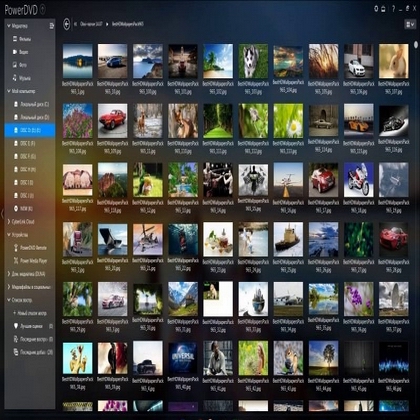
Task: Collapse the Устройства devices section
Action: click(x=9, y=234)
